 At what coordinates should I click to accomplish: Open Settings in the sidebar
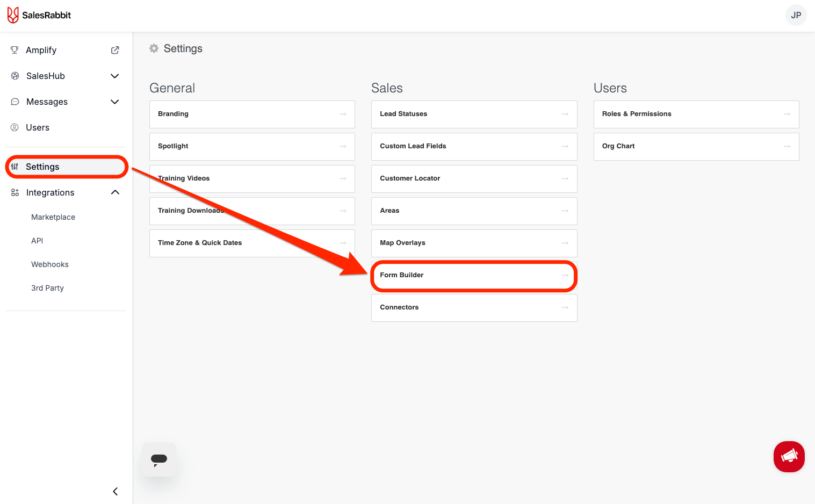pos(66,167)
